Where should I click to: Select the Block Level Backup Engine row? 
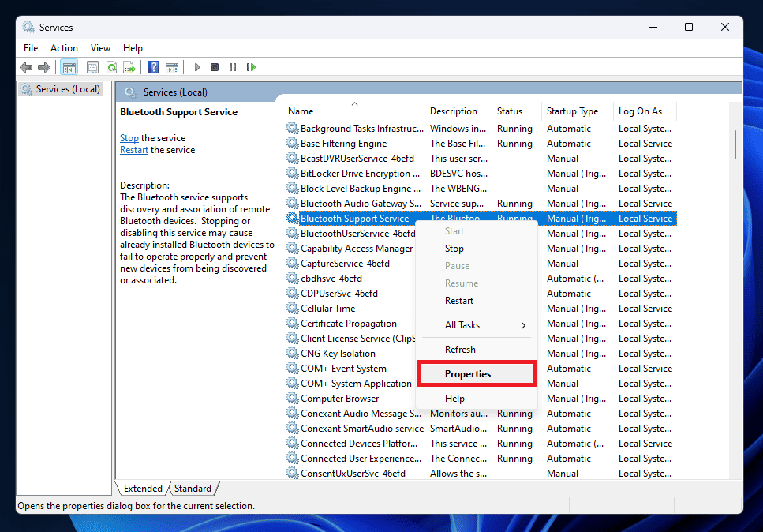click(481, 189)
